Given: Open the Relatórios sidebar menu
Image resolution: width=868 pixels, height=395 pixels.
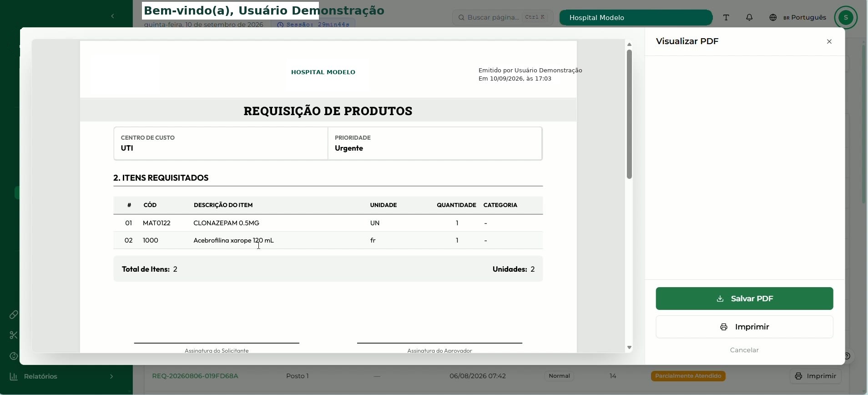Looking at the screenshot, I should click(x=61, y=376).
